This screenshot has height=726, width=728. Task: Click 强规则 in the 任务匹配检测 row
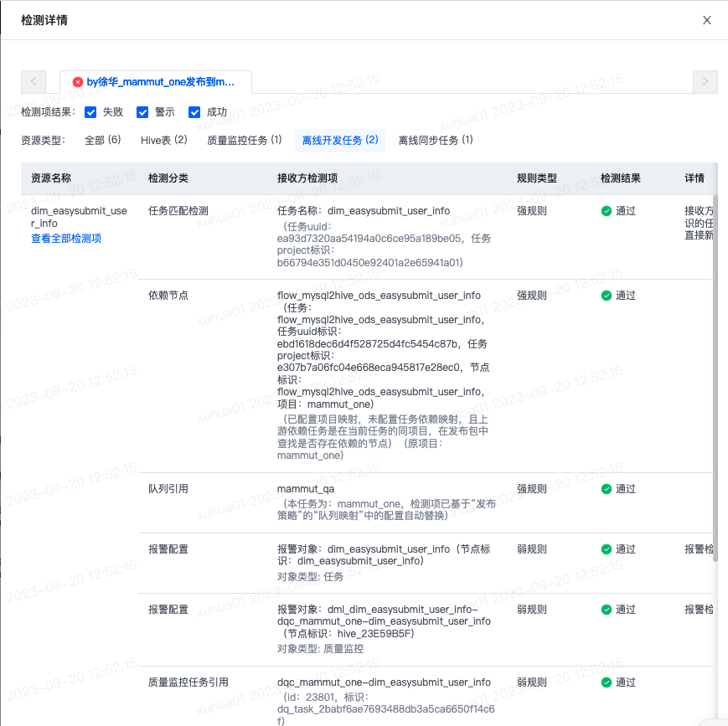pos(532,211)
